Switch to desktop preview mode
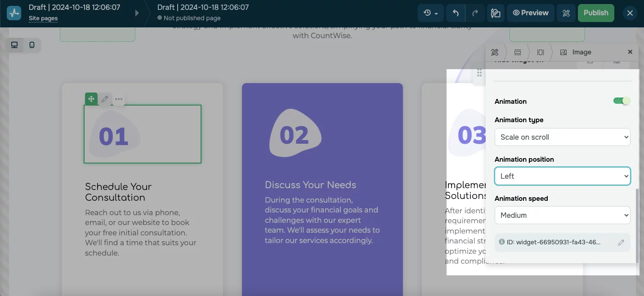644x296 pixels. [x=14, y=45]
